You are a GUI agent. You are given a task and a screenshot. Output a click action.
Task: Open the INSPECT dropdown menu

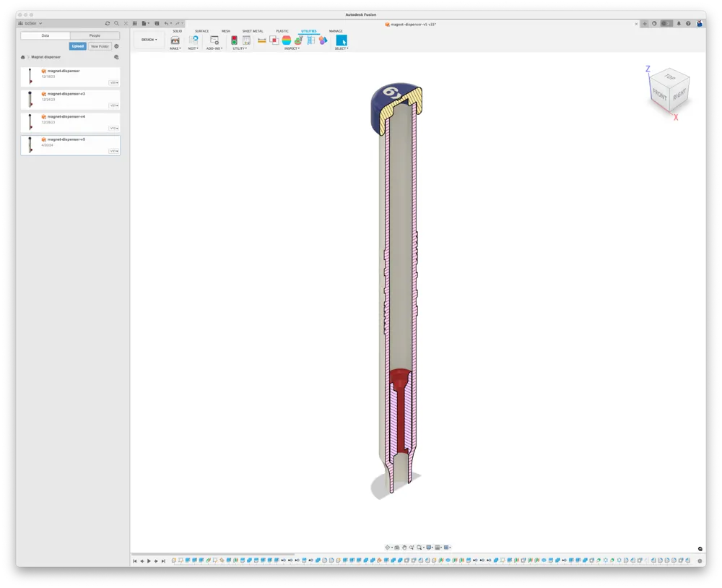tap(292, 48)
